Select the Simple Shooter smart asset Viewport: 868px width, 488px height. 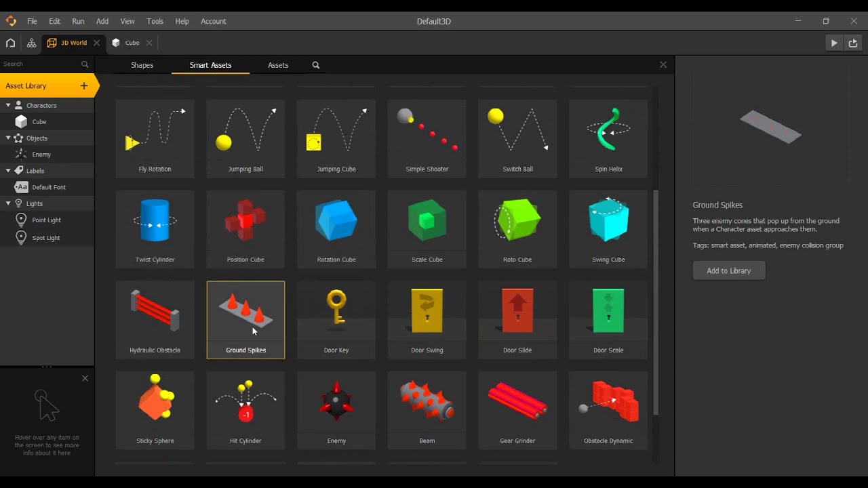click(x=427, y=138)
